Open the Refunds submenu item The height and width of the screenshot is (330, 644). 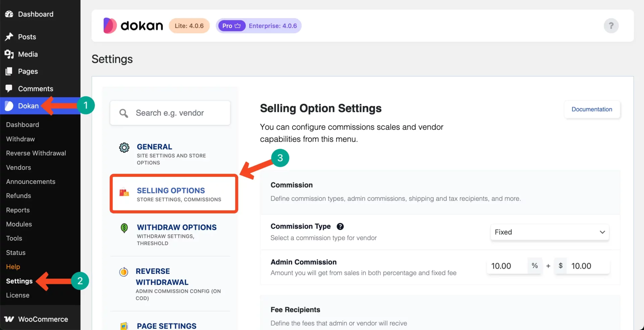18,196
